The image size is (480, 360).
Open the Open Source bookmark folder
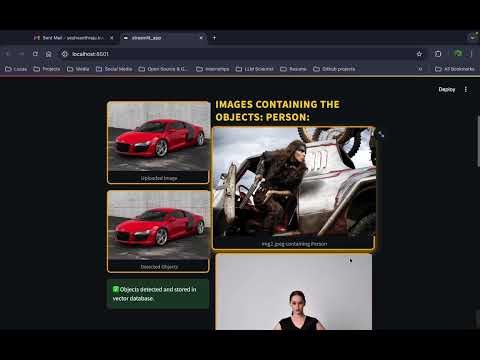[163, 69]
